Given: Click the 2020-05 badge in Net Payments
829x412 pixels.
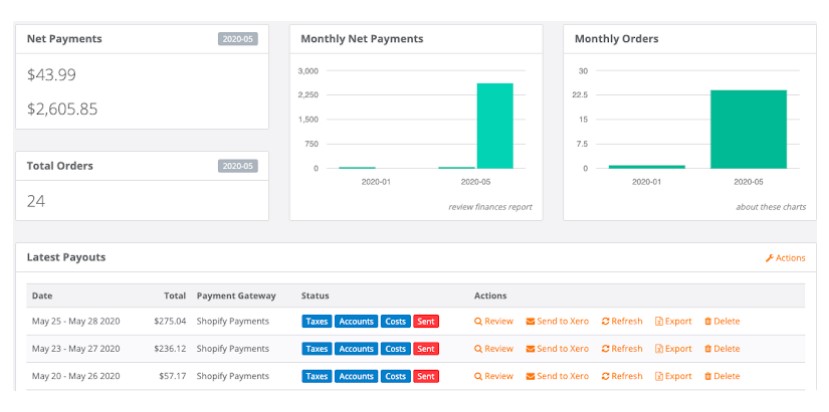Looking at the screenshot, I should pos(238,39).
